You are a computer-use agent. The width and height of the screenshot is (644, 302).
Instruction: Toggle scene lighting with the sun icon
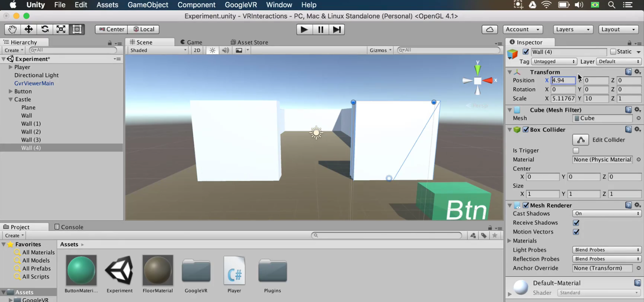click(x=212, y=50)
